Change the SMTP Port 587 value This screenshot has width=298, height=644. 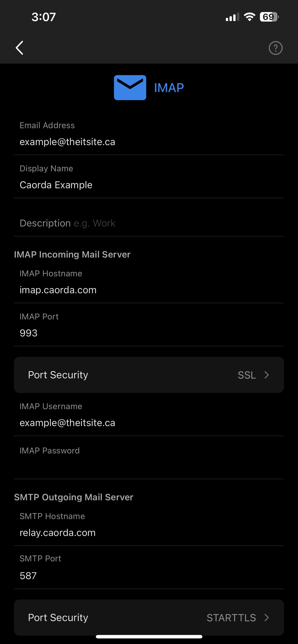[x=149, y=567]
